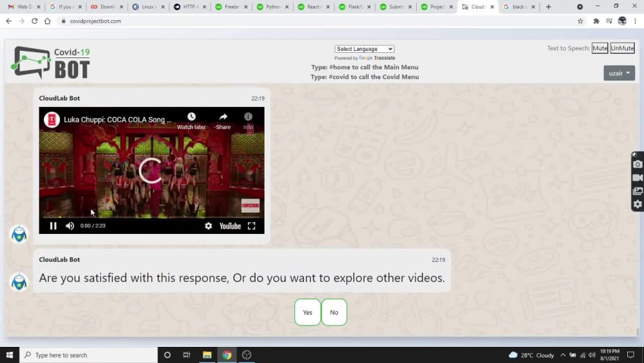
Task: Enter fullscreen on the video player
Action: (x=251, y=226)
